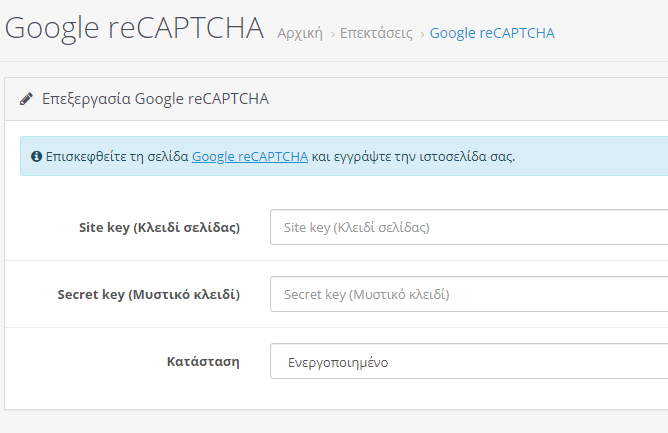Open the Google reCAPTCHA link in info alert

click(x=250, y=156)
